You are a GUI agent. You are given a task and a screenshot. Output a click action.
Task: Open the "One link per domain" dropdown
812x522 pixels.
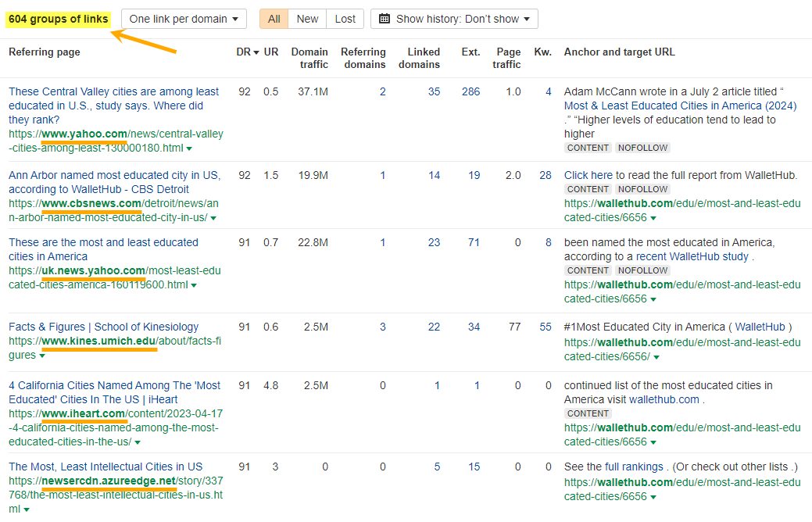tap(184, 18)
